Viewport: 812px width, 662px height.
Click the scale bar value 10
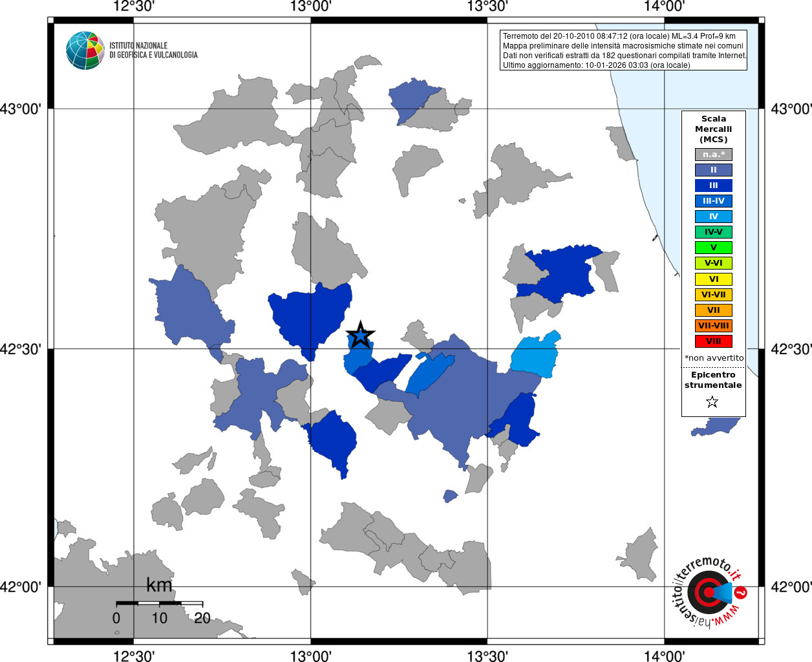tap(159, 618)
